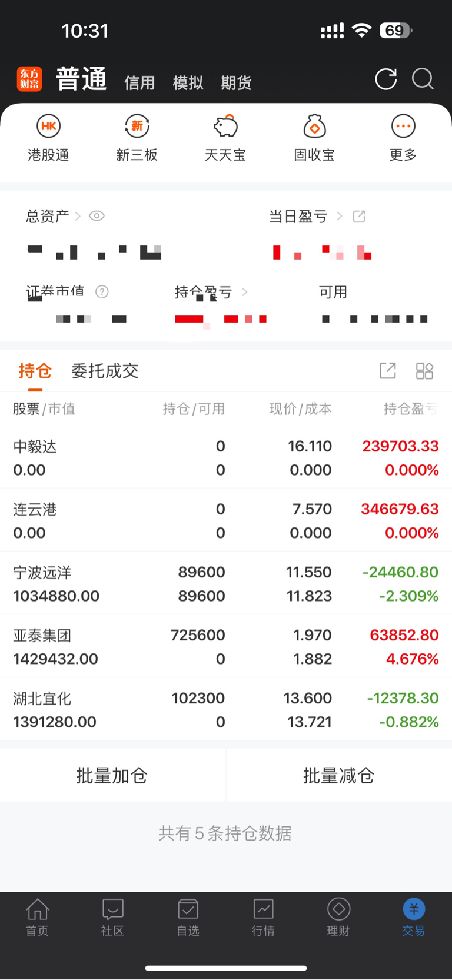Switch to 模拟 account tab
Screen dimensions: 452x980
(x=188, y=83)
